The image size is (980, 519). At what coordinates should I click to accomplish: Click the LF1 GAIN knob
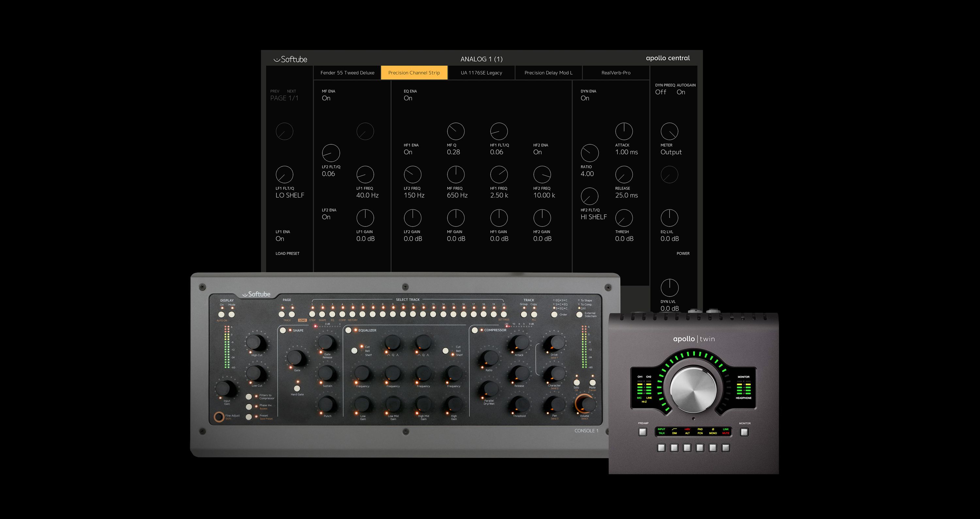pos(365,218)
